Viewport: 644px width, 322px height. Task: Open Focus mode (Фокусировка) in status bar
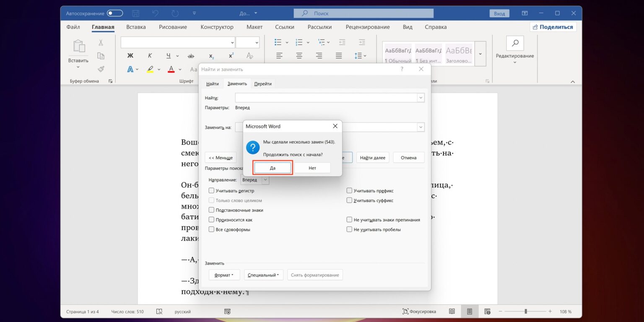(419, 312)
